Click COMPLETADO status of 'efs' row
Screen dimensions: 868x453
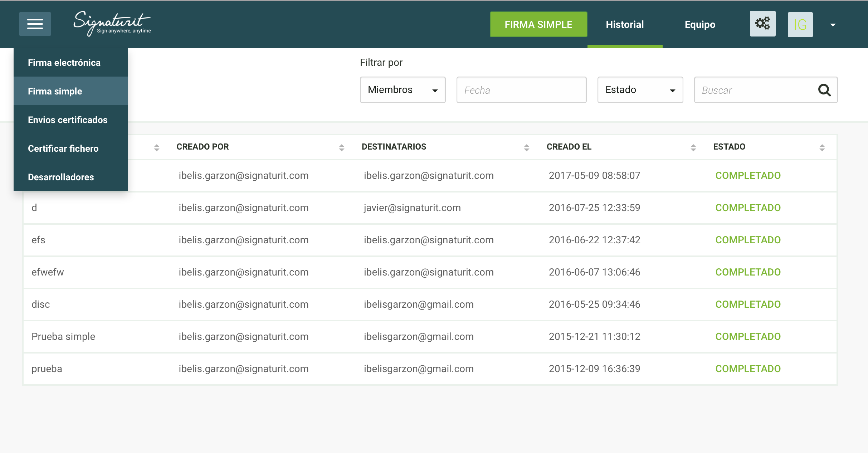(748, 240)
